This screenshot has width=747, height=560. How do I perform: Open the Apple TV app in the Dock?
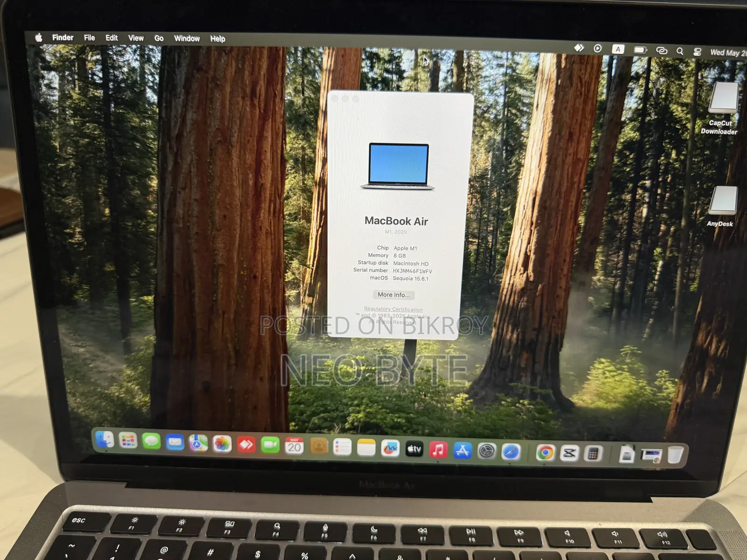click(414, 449)
